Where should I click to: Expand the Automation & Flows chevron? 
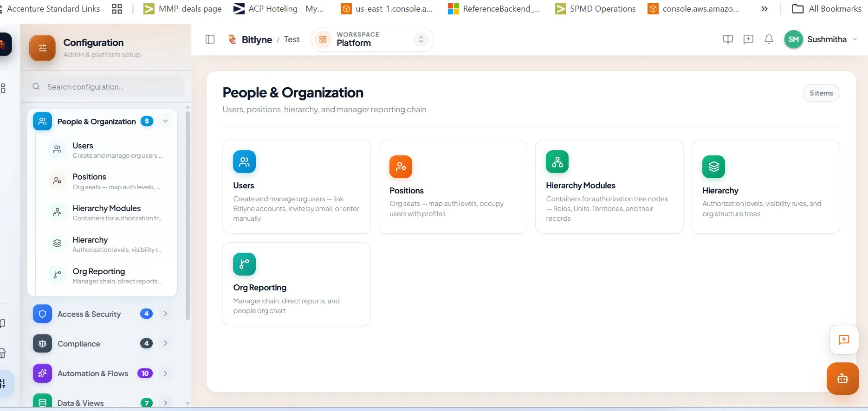pos(166,373)
